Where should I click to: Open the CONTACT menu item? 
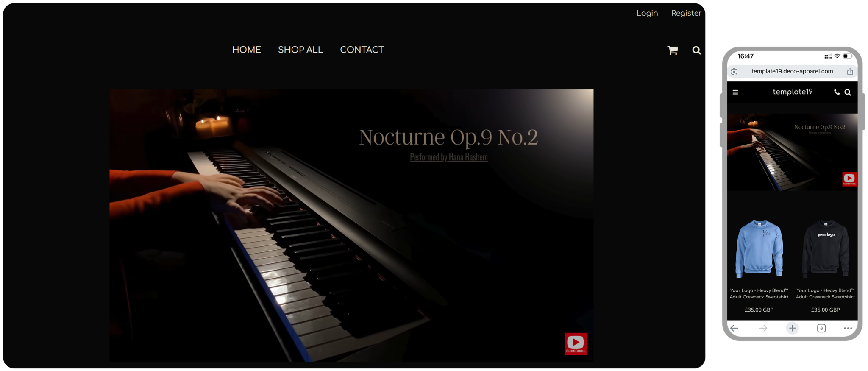coord(362,50)
